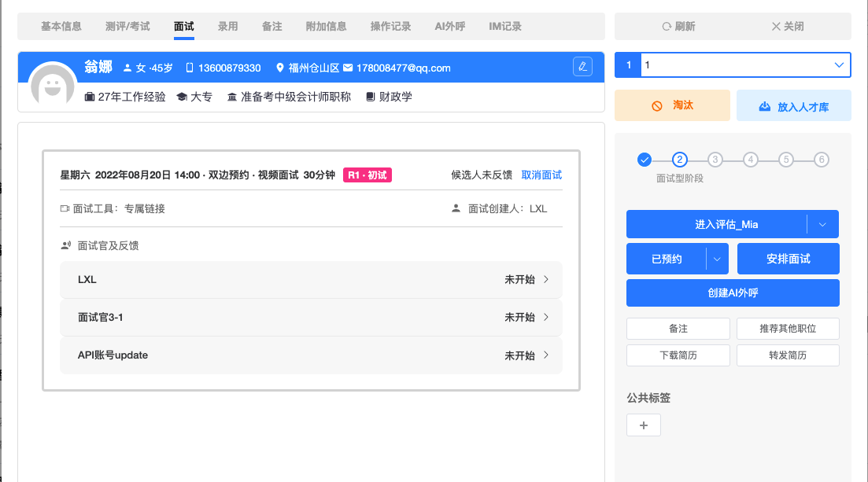This screenshot has height=482, width=868.
Task: Expand the 面试官3-1 feedback row chevron
Action: (546, 317)
